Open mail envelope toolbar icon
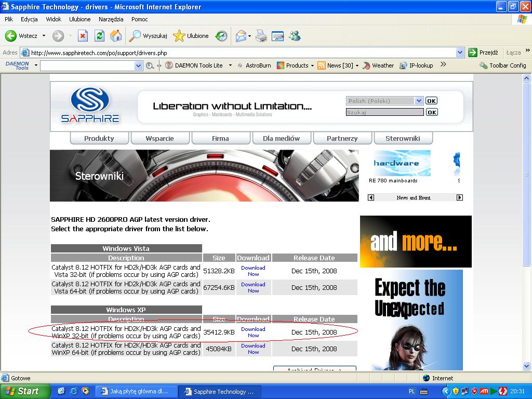Image resolution: width=532 pixels, height=399 pixels. (x=241, y=36)
